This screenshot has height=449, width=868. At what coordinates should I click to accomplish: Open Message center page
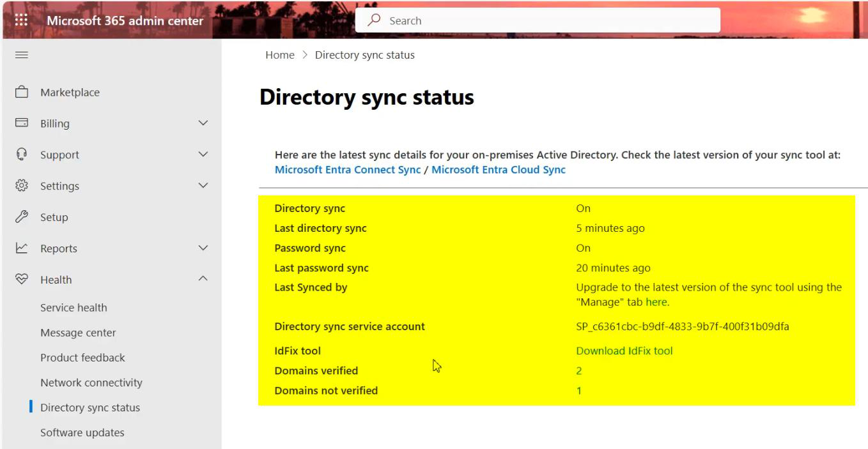point(78,333)
